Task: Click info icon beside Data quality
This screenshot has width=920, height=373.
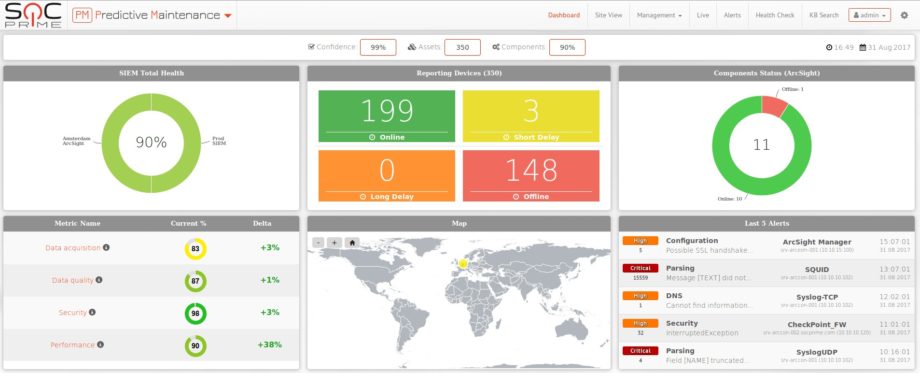Action: click(x=99, y=280)
